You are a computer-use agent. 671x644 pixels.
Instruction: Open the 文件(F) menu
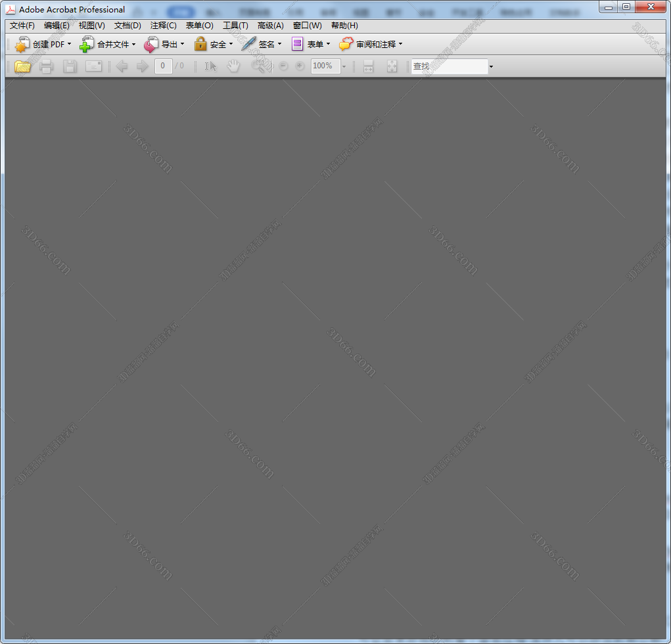coord(21,26)
